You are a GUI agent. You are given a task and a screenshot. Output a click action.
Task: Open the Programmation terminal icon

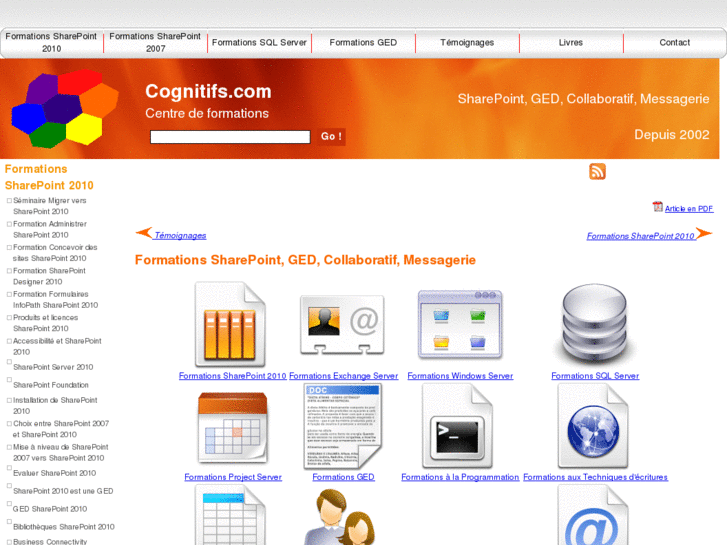(457, 426)
